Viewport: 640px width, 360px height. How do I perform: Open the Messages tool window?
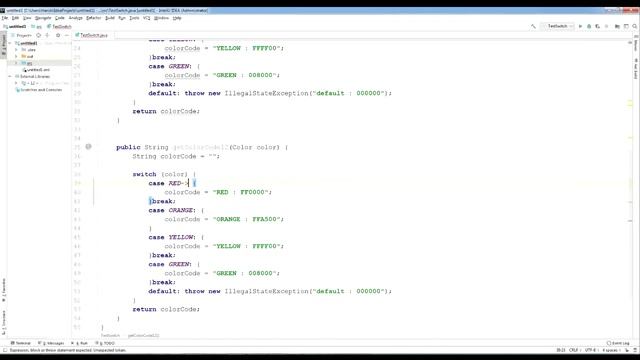coord(51,343)
